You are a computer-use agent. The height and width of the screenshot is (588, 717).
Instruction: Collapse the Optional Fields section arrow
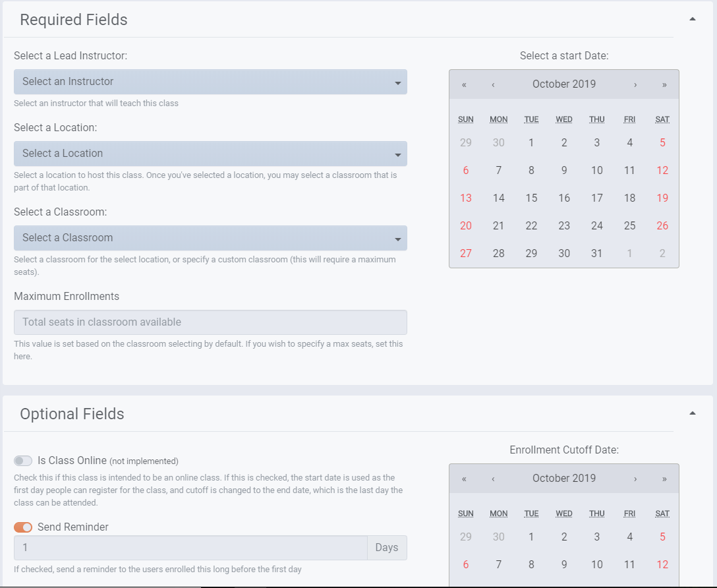coord(693,413)
